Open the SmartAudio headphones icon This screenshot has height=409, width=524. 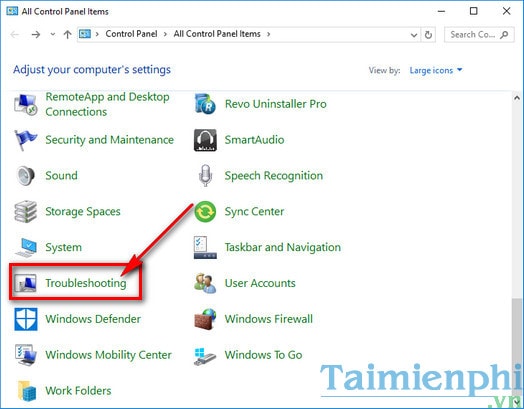coord(205,140)
